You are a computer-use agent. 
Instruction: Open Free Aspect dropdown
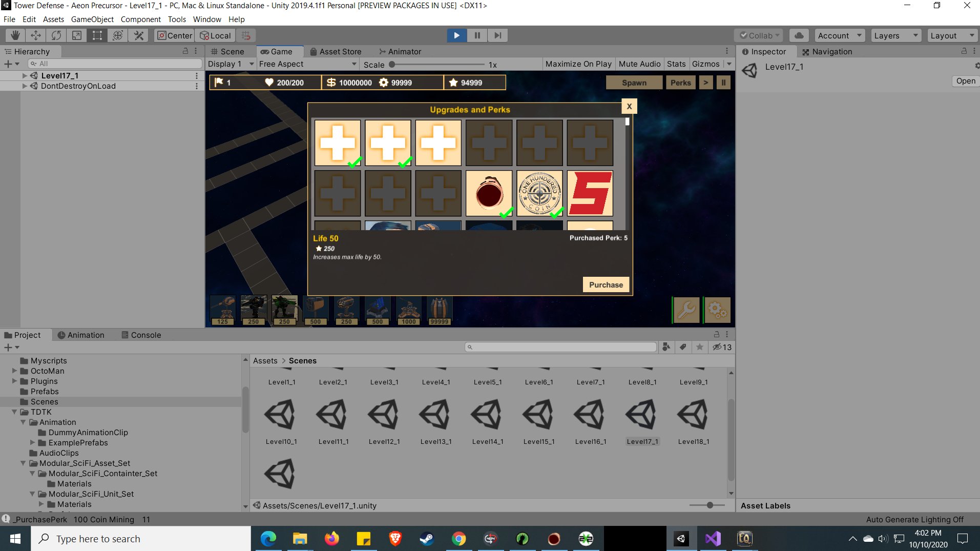307,64
